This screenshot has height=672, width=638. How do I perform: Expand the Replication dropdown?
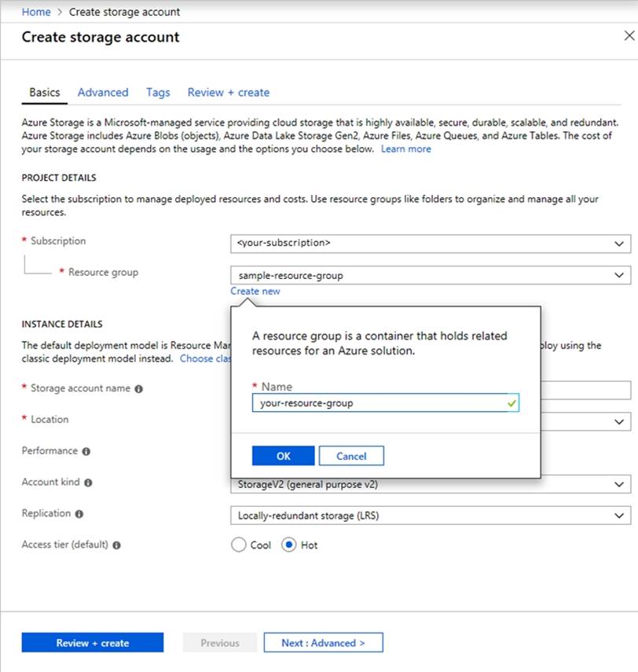[430, 516]
